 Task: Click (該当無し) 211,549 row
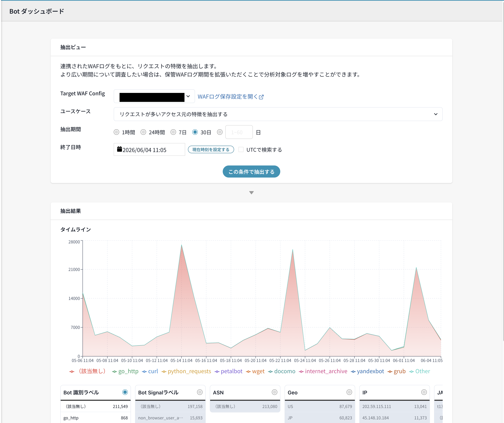(x=96, y=406)
